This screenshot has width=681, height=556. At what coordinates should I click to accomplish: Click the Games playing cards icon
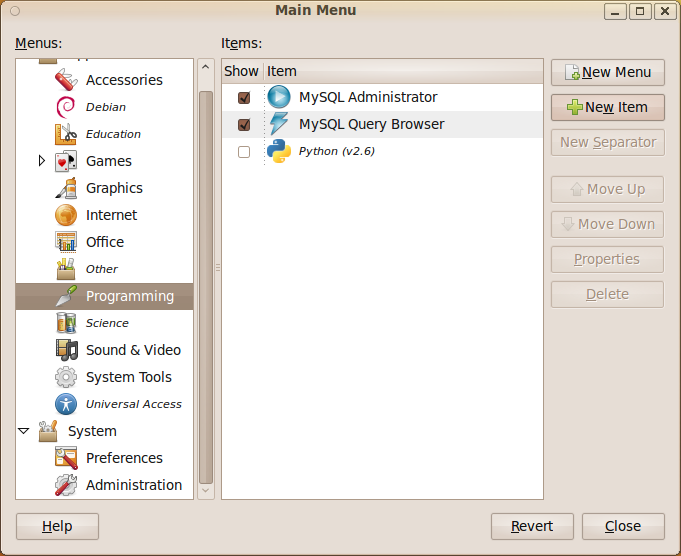[x=66, y=161]
